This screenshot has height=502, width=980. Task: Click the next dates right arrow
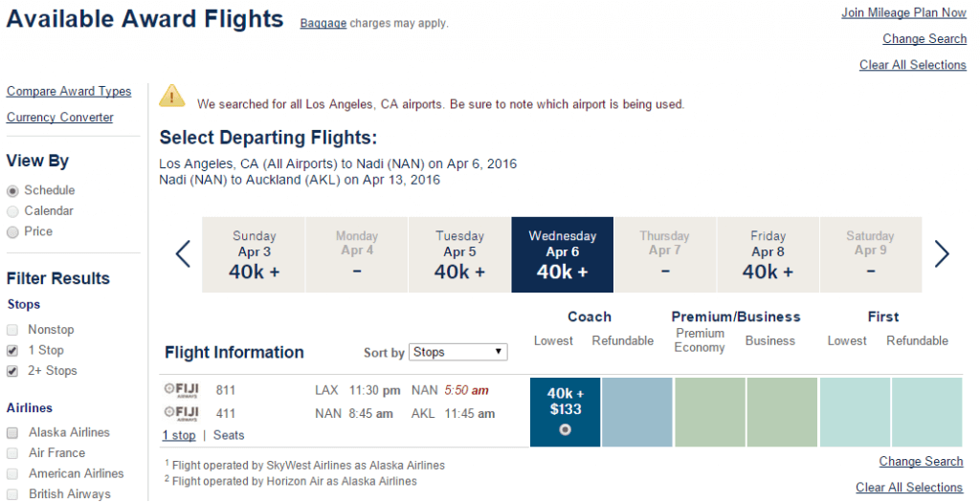coord(942,254)
